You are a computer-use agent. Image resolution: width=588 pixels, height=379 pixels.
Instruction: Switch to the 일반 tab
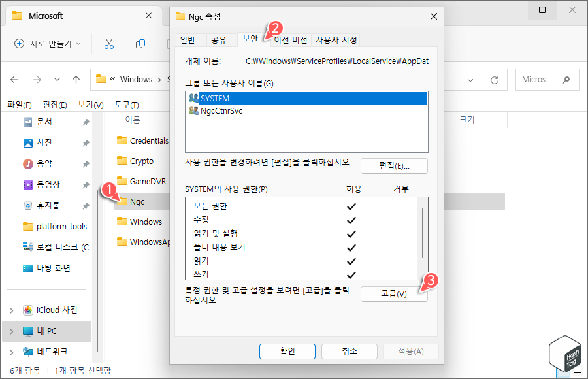188,40
